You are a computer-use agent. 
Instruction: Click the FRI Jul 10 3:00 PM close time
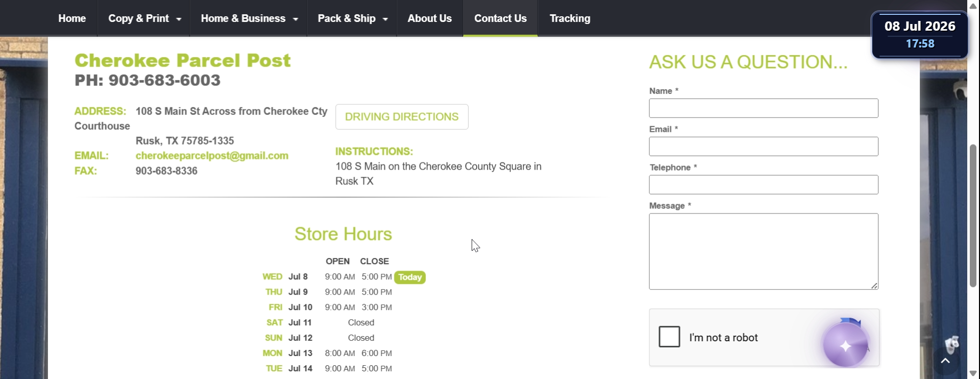377,307
